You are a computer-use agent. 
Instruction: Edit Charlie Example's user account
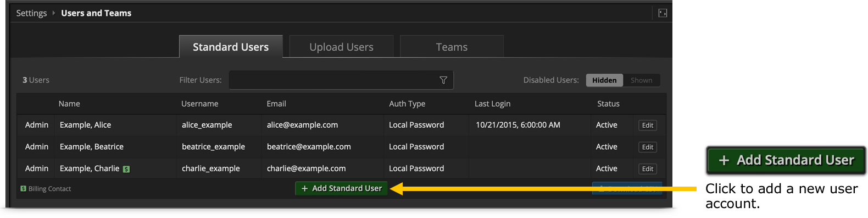coord(648,169)
